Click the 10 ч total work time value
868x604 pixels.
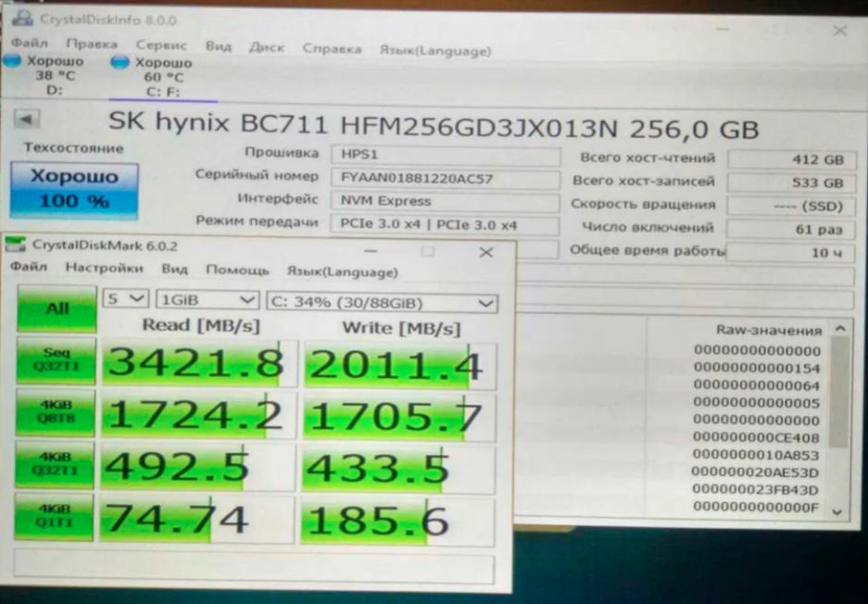click(x=791, y=253)
